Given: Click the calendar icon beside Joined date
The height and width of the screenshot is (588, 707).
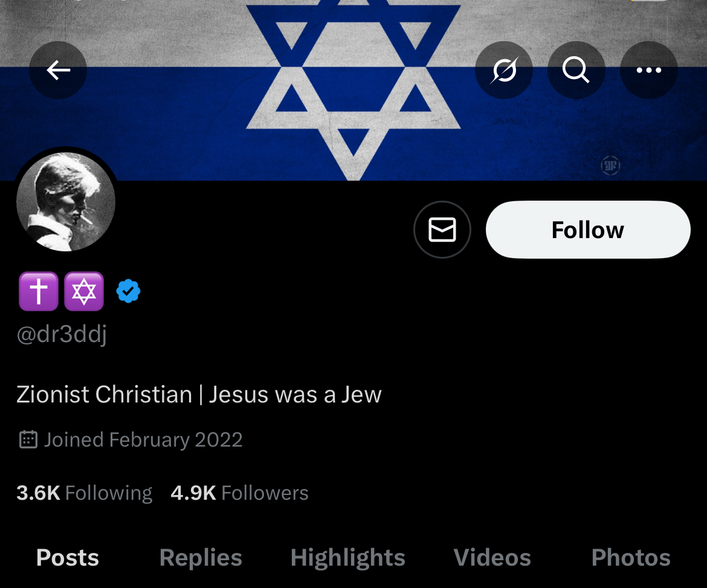Looking at the screenshot, I should click(x=28, y=439).
